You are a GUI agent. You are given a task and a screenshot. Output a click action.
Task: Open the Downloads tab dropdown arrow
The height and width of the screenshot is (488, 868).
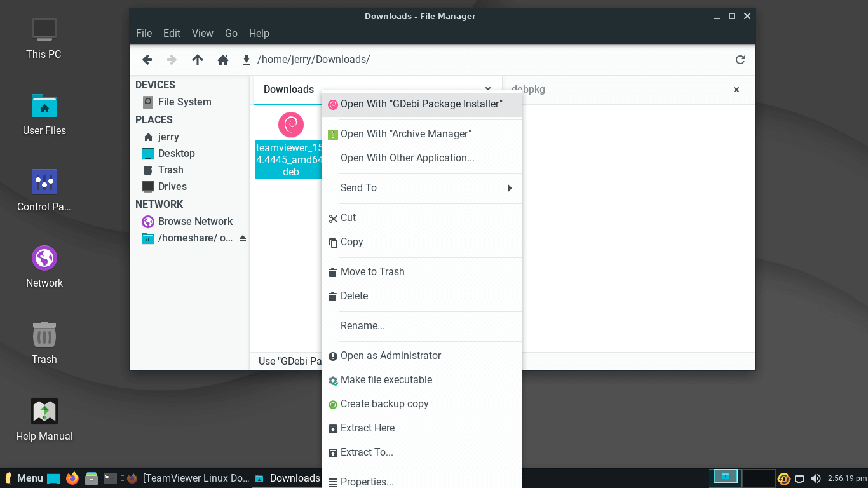point(488,90)
